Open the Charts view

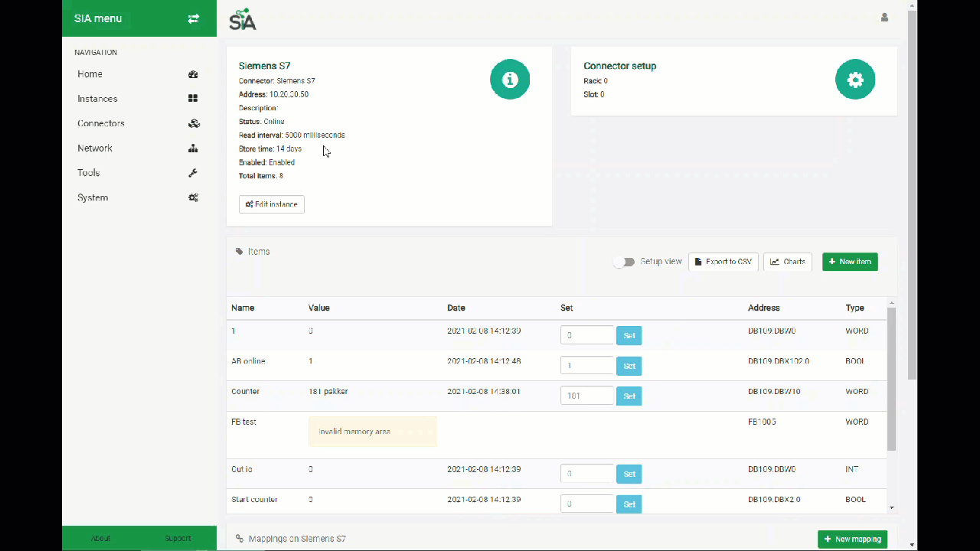pyautogui.click(x=787, y=261)
